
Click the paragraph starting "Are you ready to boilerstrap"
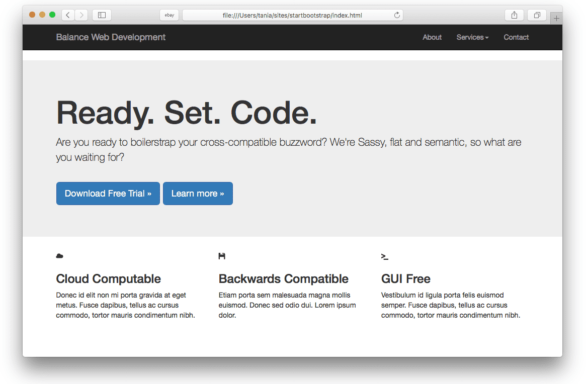(289, 149)
